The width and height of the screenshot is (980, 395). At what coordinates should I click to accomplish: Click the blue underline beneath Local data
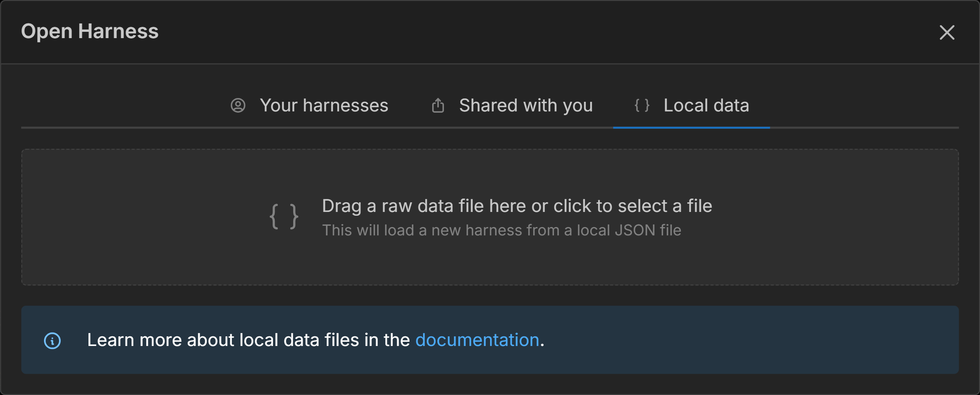pos(691,127)
